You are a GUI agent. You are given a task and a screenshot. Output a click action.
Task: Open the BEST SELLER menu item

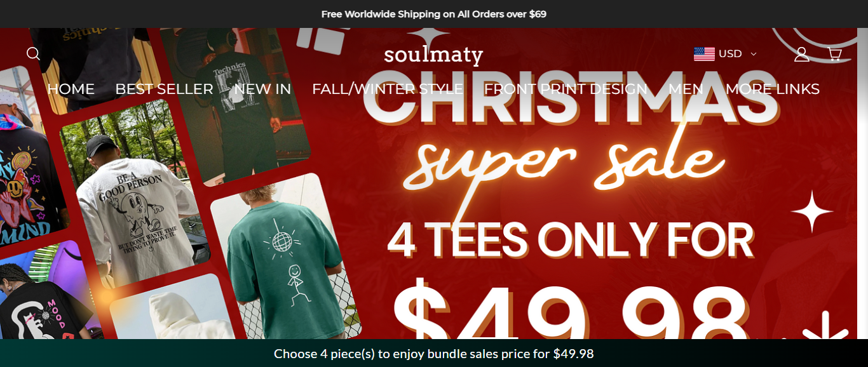pos(164,89)
